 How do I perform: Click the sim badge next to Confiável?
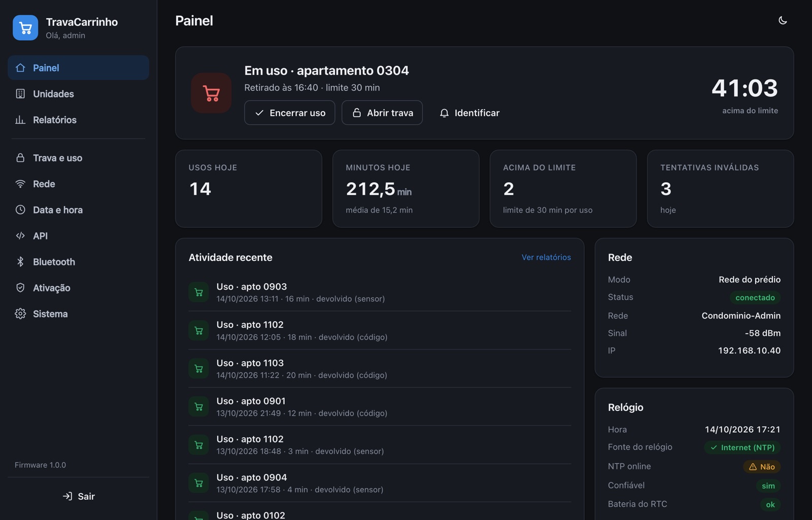click(x=768, y=486)
